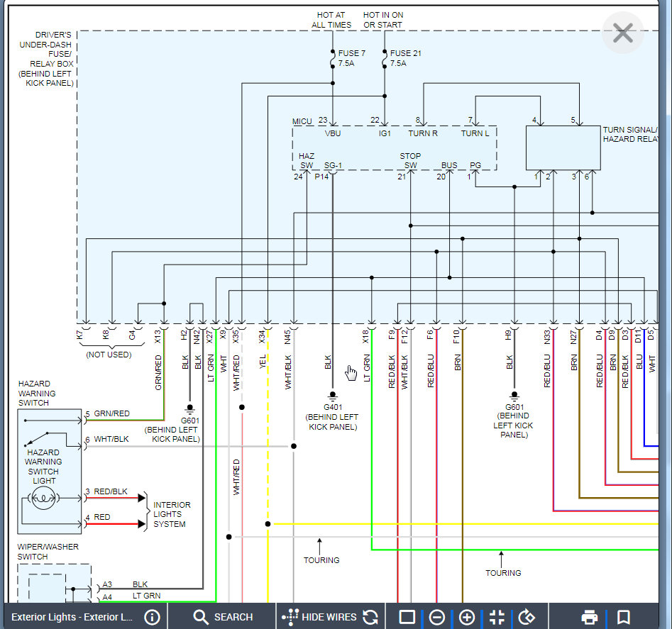
Task: Zoom in with the plus icon
Action: click(x=467, y=617)
